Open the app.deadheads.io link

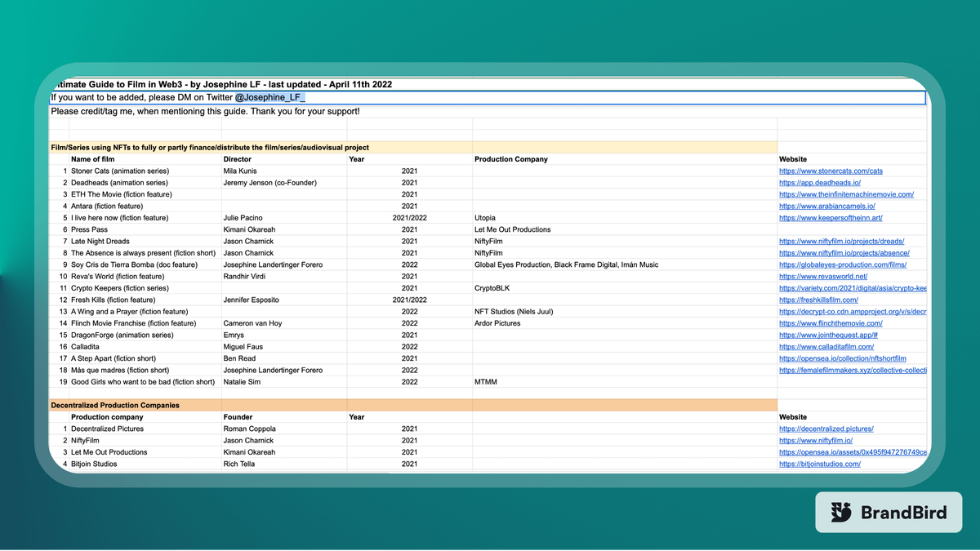coord(820,183)
